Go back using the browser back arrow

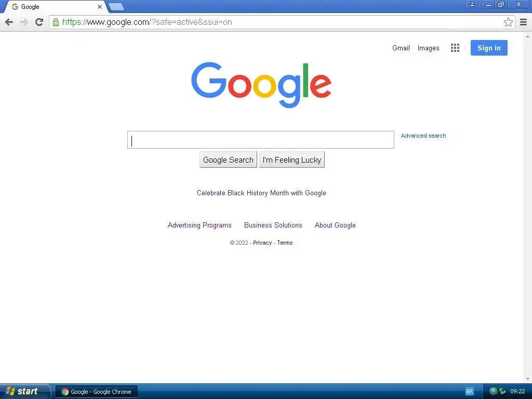pos(9,22)
